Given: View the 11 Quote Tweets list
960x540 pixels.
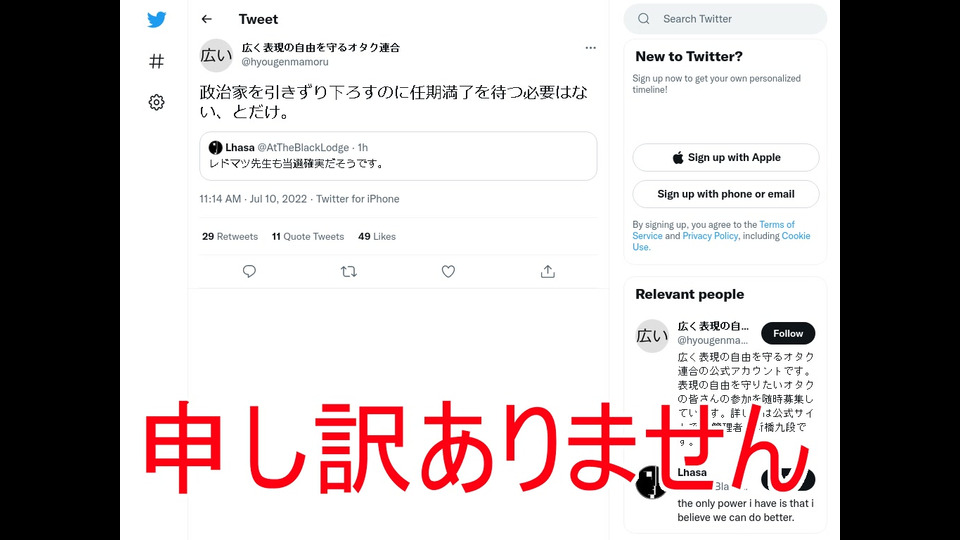Looking at the screenshot, I should (x=308, y=236).
